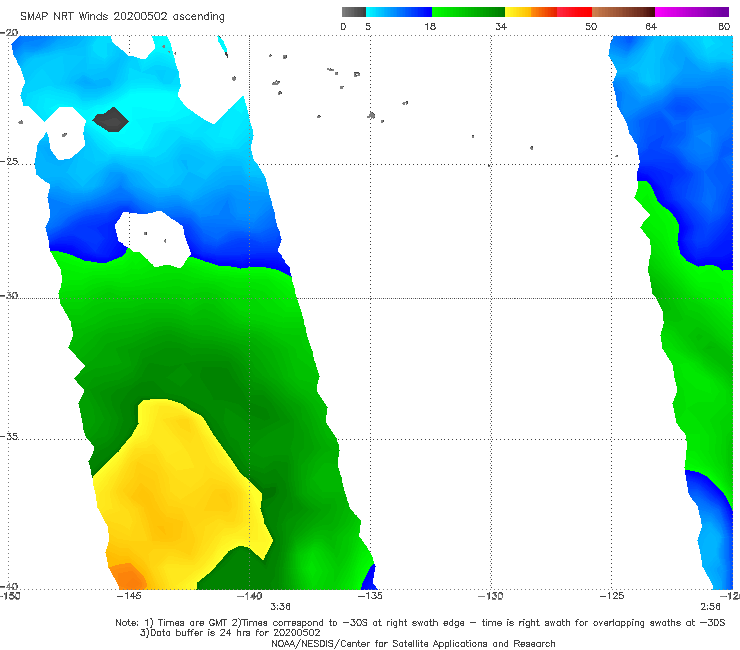This screenshot has height=650, width=740.
Task: Click the longitude label '-145'
Action: pyautogui.click(x=129, y=596)
